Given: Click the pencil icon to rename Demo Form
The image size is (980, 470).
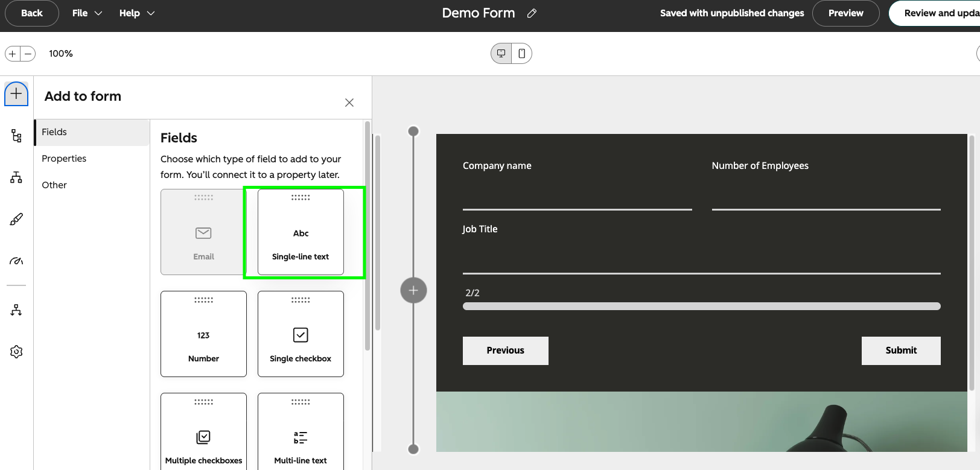Looking at the screenshot, I should coord(532,13).
